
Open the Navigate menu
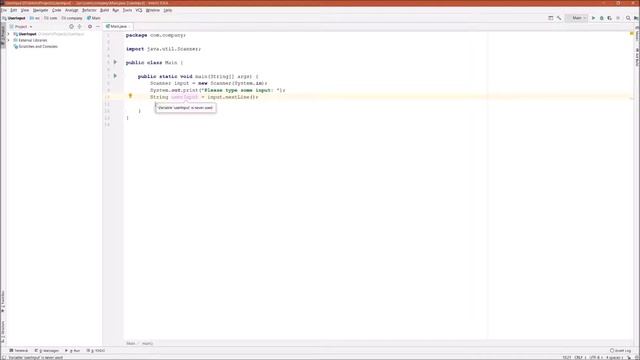coord(40,10)
